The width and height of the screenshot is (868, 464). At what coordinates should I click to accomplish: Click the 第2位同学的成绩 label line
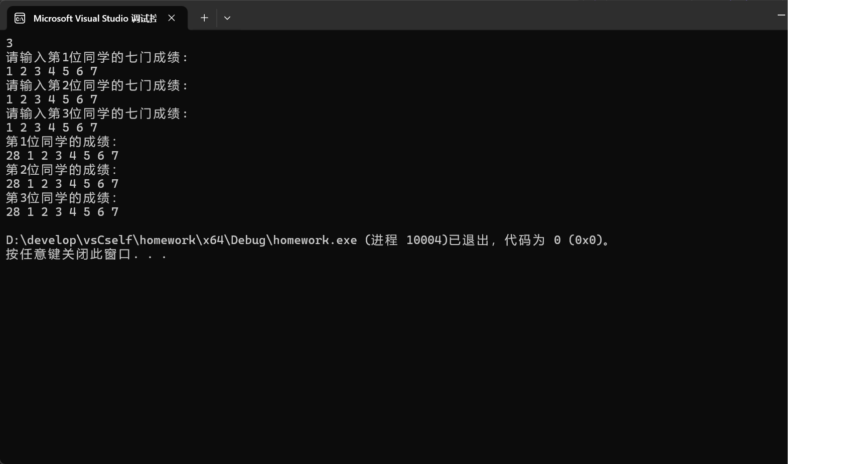pyautogui.click(x=61, y=170)
